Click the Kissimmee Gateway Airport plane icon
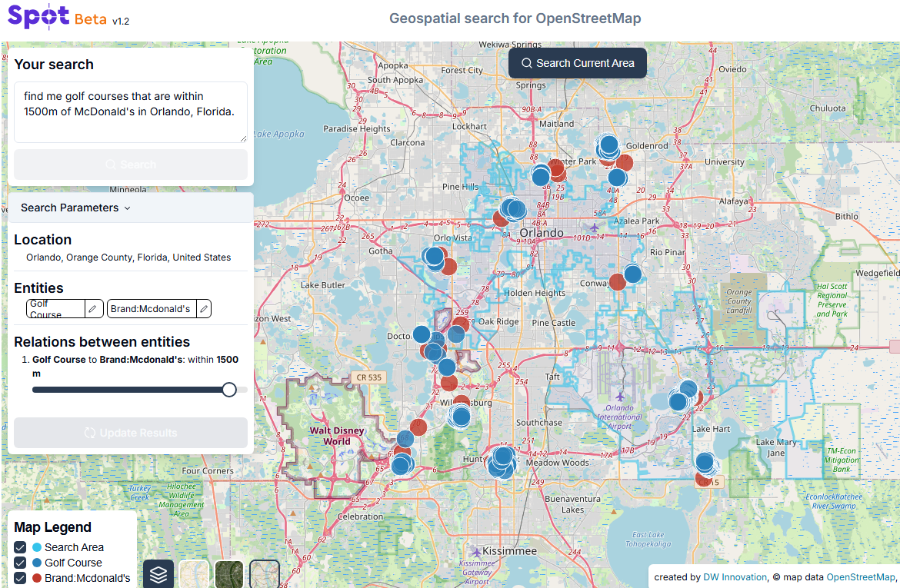The height and width of the screenshot is (588, 900). click(477, 552)
